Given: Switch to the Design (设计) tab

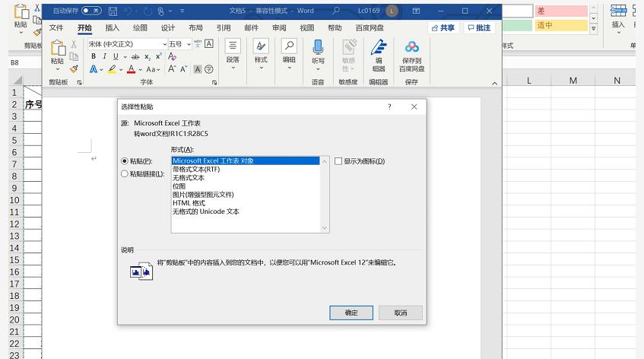Looking at the screenshot, I should 167,27.
